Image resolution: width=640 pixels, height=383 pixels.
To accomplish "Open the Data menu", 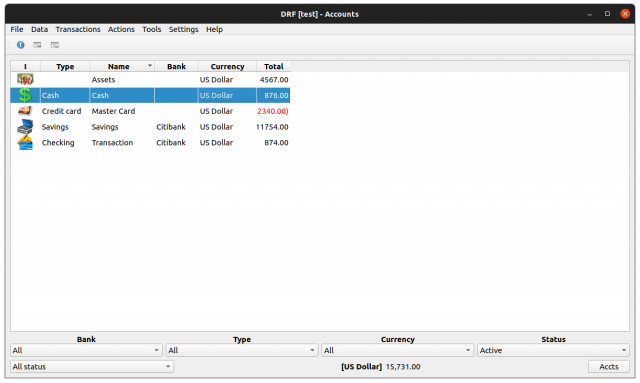I will pyautogui.click(x=40, y=29).
